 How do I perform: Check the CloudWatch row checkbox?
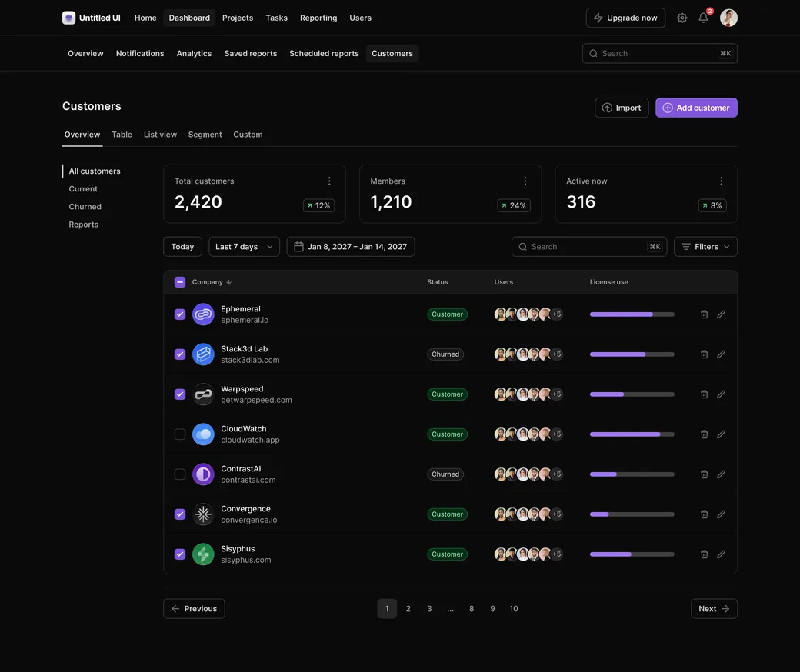point(179,434)
